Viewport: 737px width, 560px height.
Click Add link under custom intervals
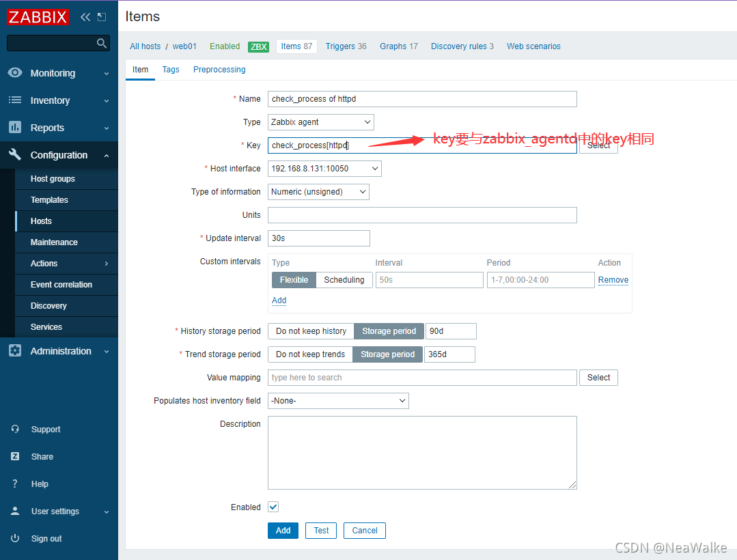point(279,300)
